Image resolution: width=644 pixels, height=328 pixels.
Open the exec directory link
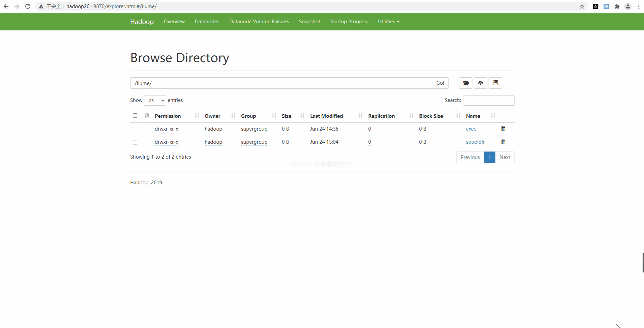[x=471, y=129]
